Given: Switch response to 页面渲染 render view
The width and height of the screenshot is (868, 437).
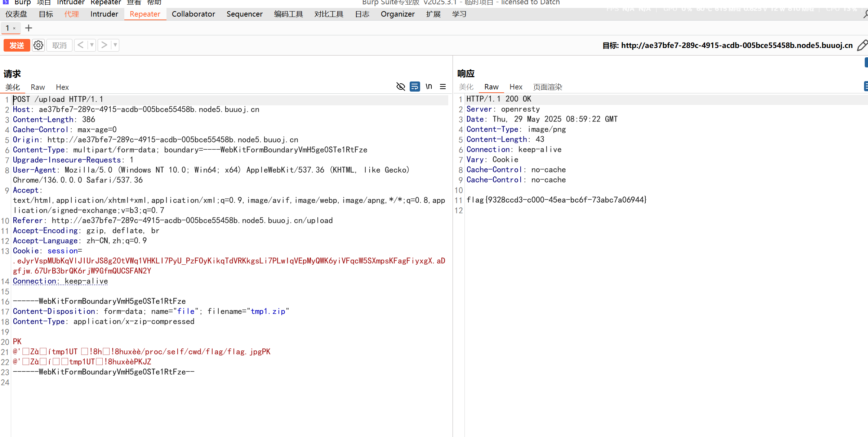Looking at the screenshot, I should [x=547, y=87].
